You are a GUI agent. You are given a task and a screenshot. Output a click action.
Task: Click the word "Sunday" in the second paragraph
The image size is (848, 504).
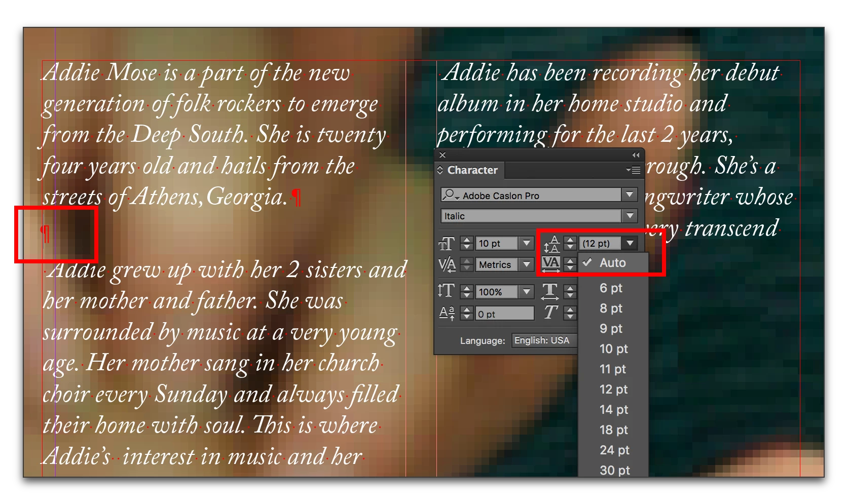pos(191,396)
